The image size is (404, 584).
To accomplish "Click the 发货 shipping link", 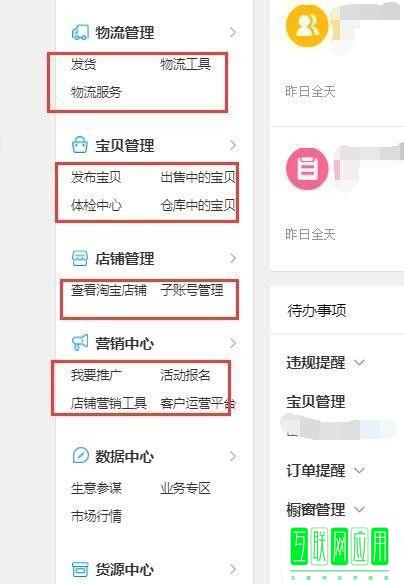I will coord(83,64).
